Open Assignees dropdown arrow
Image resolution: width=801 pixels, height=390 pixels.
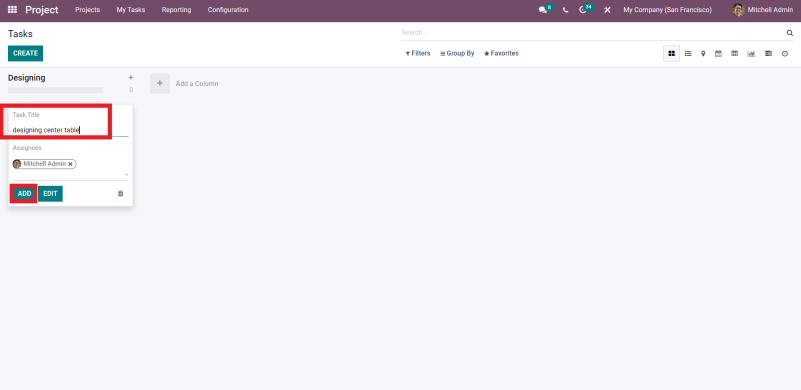126,175
